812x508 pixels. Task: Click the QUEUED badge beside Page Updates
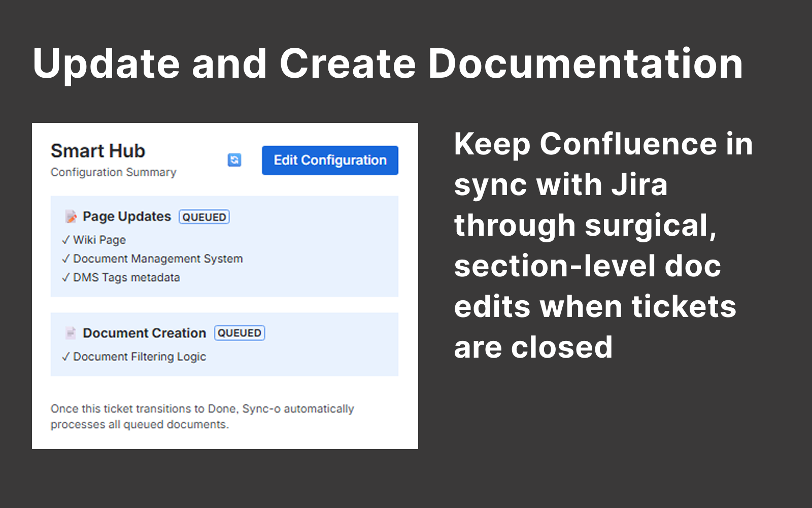coord(204,217)
